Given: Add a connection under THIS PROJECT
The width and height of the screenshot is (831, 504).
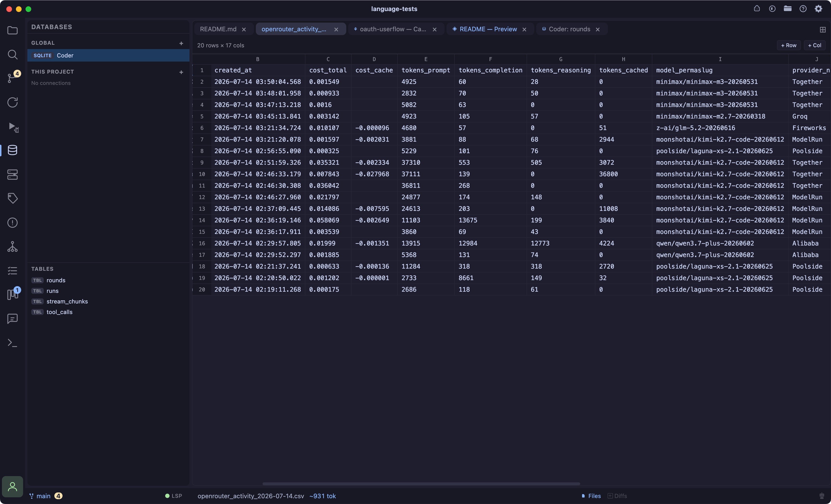Looking at the screenshot, I should (182, 72).
